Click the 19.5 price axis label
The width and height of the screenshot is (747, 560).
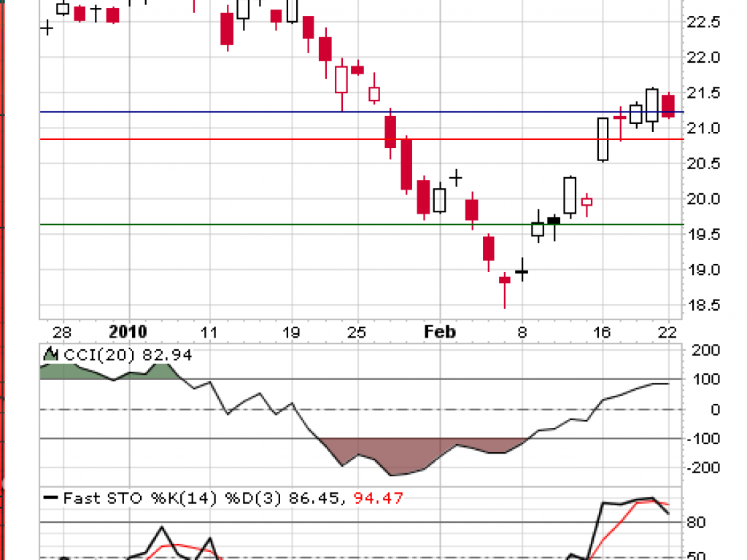pos(703,234)
